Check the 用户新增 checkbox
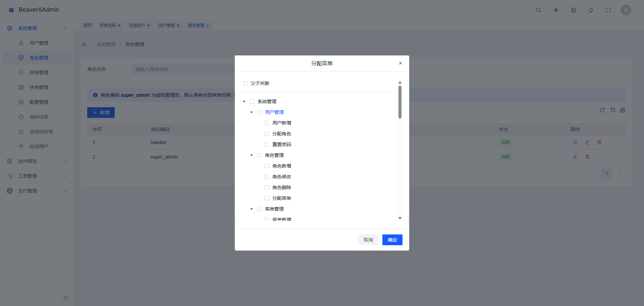The height and width of the screenshot is (306, 644). click(x=267, y=123)
